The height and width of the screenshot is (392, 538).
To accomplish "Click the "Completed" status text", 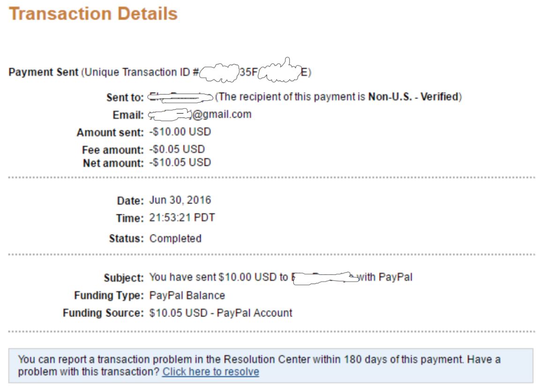I will pos(175,239).
